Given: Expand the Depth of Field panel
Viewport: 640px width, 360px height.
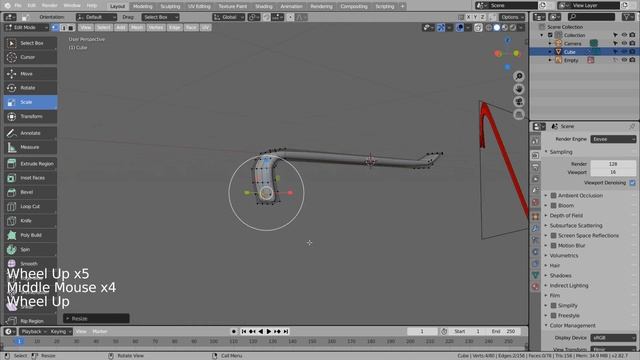Looking at the screenshot, I should (x=566, y=216).
